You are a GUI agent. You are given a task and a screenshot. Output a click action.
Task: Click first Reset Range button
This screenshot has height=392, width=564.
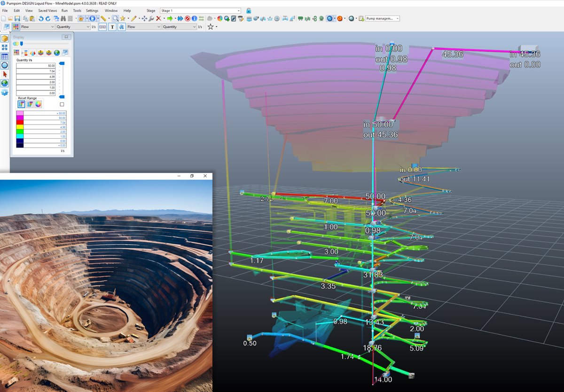pos(21,104)
